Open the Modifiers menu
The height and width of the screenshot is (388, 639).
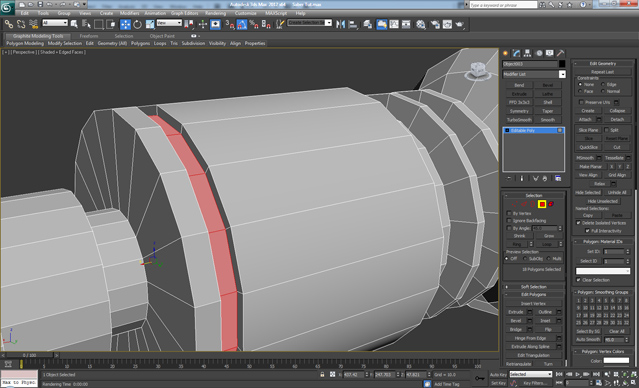pos(130,13)
